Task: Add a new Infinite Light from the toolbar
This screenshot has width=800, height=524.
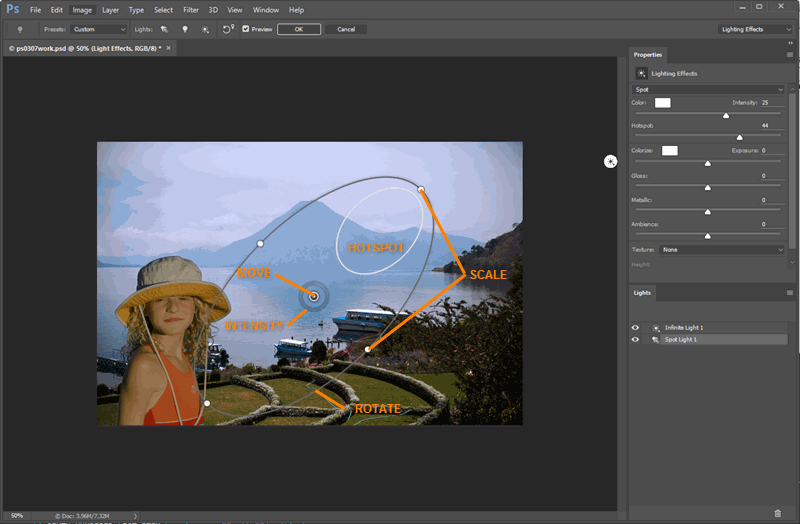Action: click(205, 30)
